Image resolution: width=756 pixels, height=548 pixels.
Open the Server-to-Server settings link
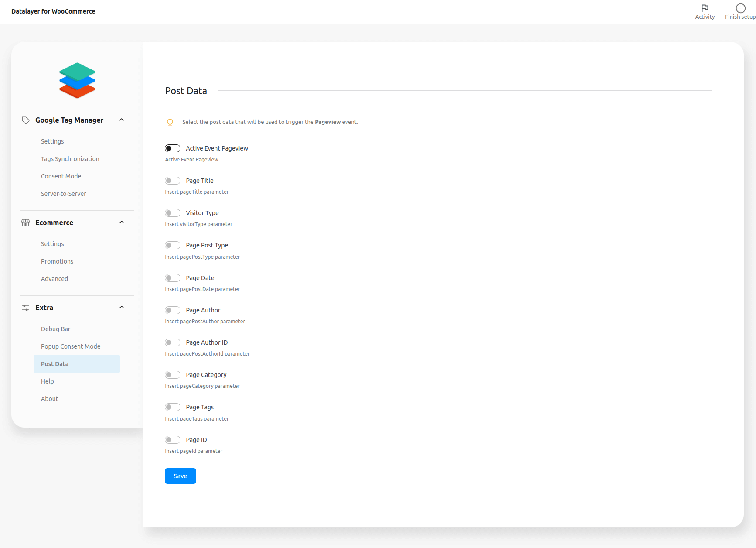tap(63, 194)
